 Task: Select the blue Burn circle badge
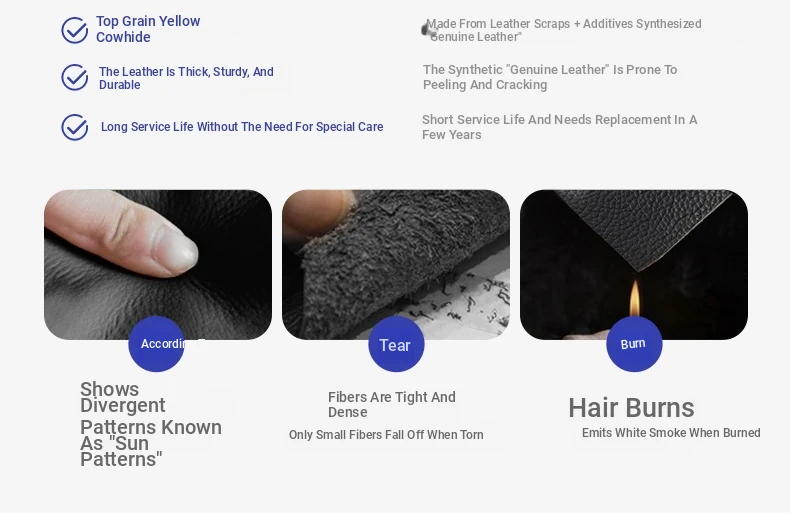coord(634,344)
